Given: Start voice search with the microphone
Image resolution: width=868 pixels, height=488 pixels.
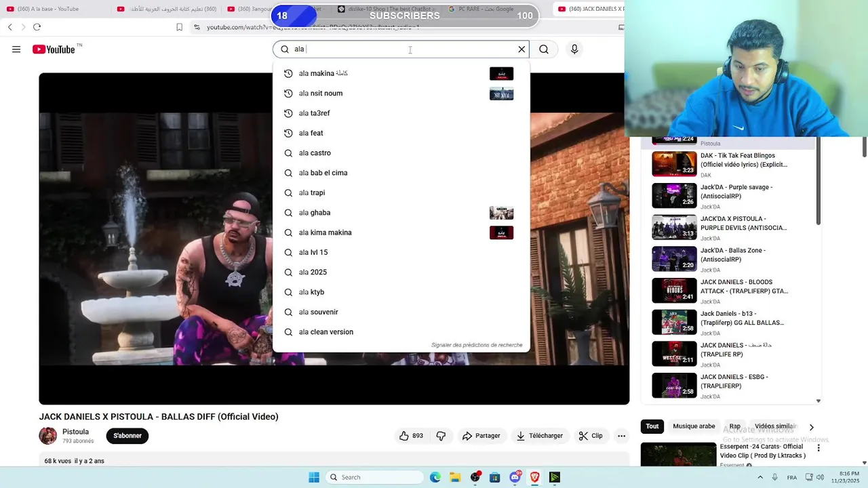Looking at the screenshot, I should pyautogui.click(x=574, y=49).
